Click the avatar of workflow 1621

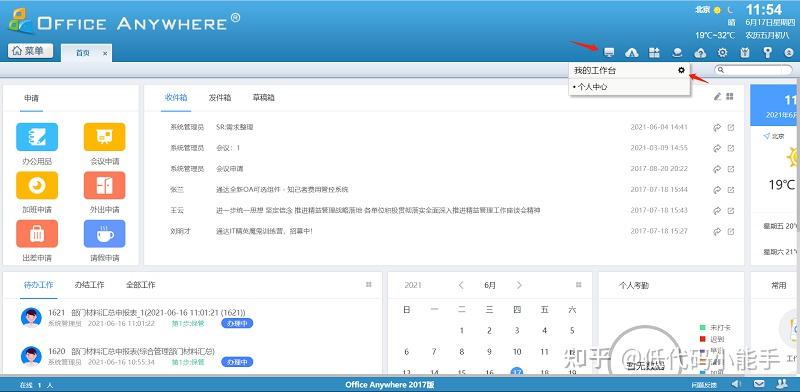pyautogui.click(x=31, y=317)
